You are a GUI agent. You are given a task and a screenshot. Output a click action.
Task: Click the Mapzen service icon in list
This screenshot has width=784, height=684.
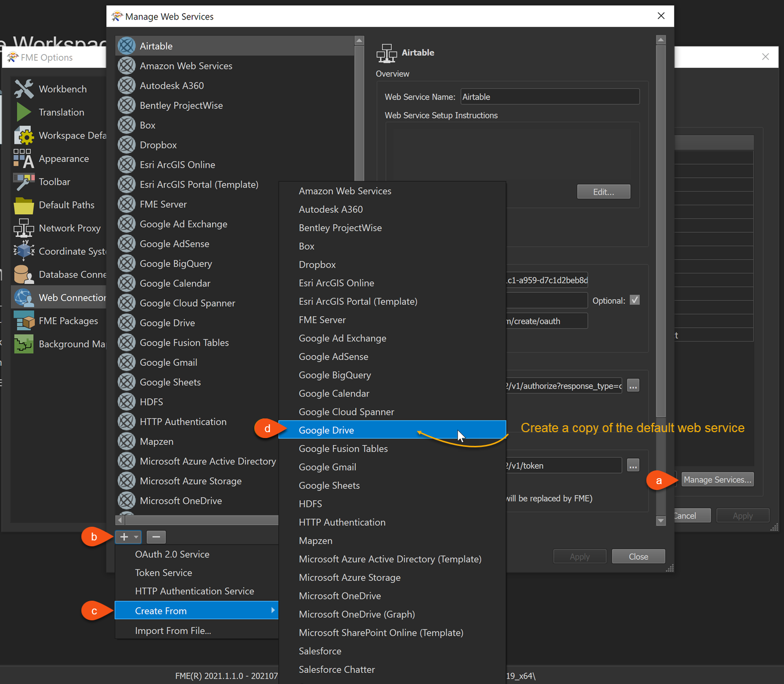pos(126,441)
